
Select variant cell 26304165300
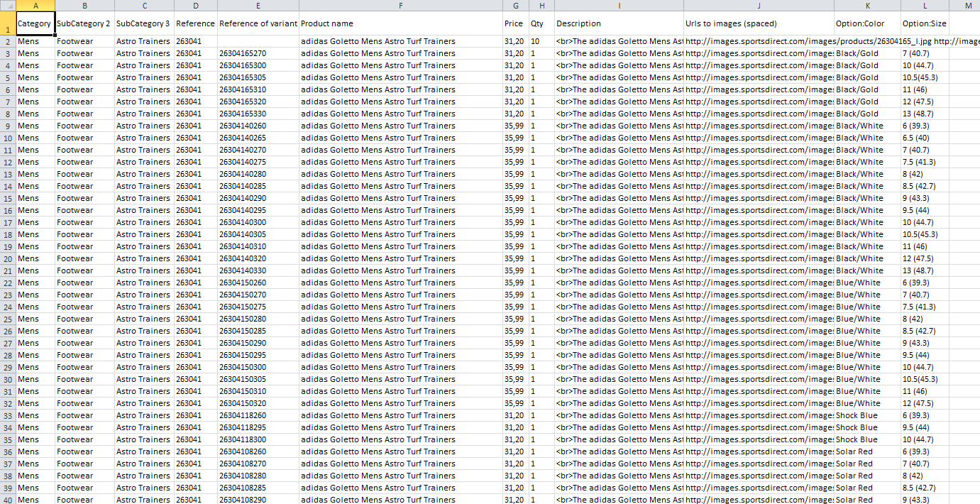point(258,66)
